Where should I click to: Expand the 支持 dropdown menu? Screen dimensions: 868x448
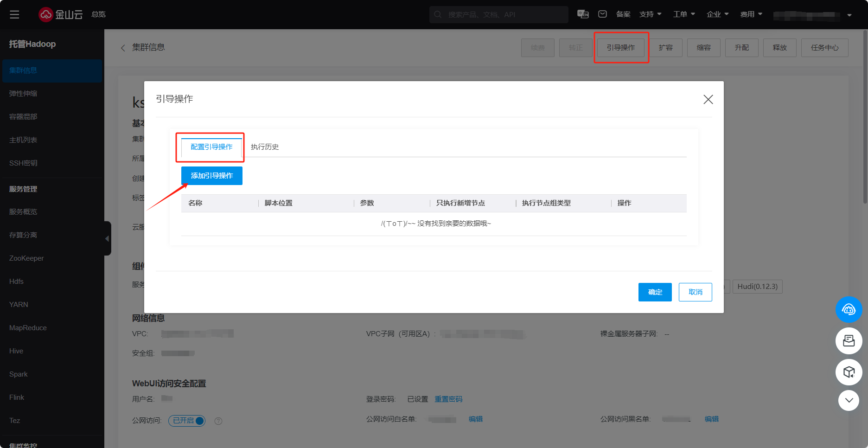coord(650,14)
